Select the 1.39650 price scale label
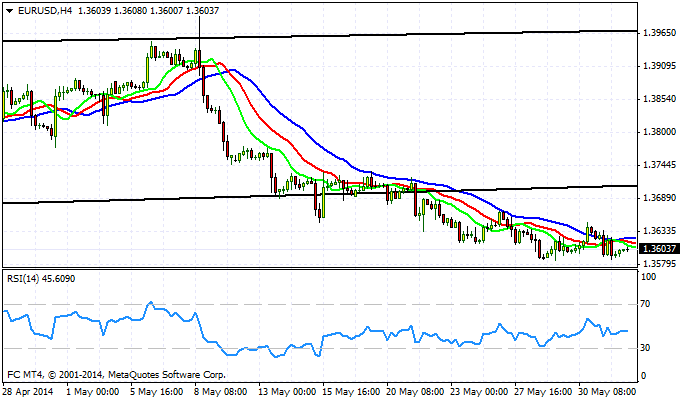This screenshot has width=680, height=400. pyautogui.click(x=660, y=33)
